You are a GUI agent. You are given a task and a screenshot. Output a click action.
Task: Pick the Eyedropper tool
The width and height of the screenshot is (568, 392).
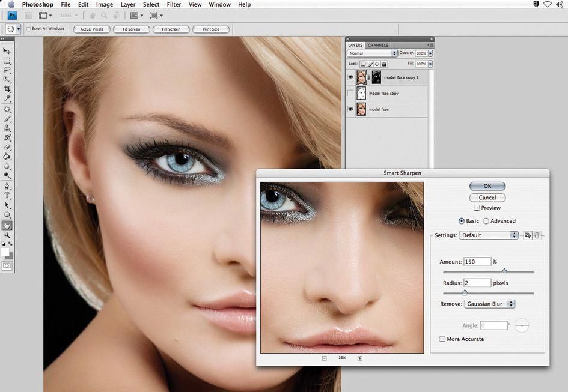click(x=7, y=98)
